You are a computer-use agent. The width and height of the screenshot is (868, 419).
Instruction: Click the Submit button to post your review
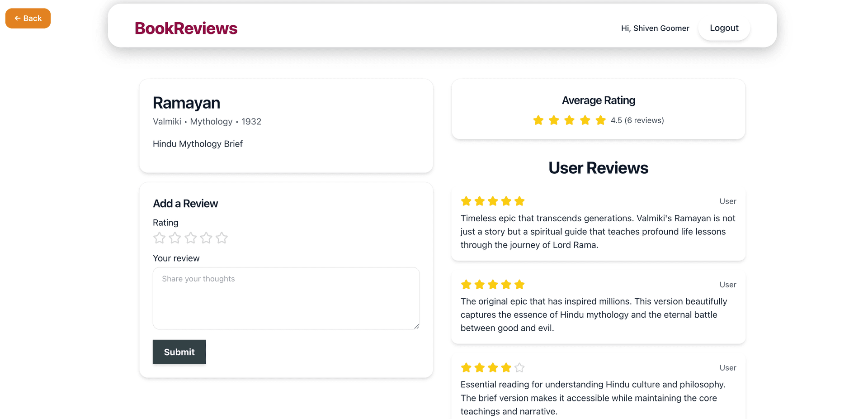pos(179,352)
